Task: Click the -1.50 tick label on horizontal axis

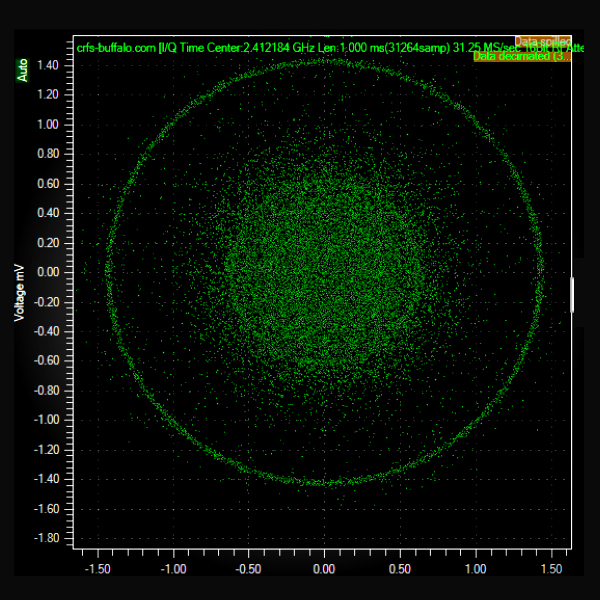Action: click(98, 569)
